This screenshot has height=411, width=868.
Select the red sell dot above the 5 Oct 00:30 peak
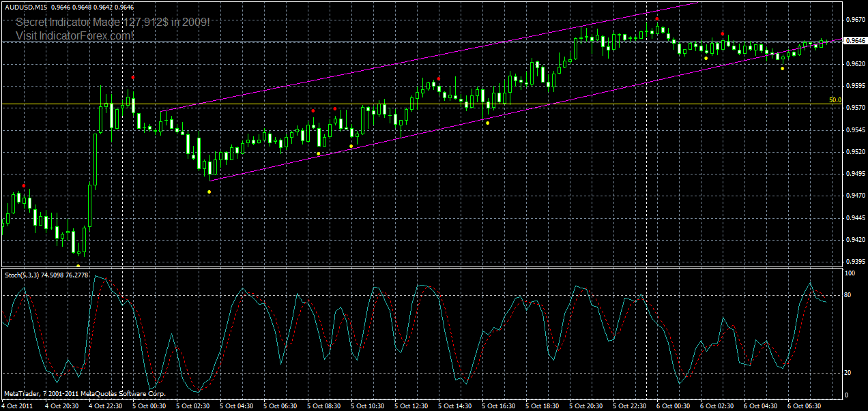(x=132, y=77)
